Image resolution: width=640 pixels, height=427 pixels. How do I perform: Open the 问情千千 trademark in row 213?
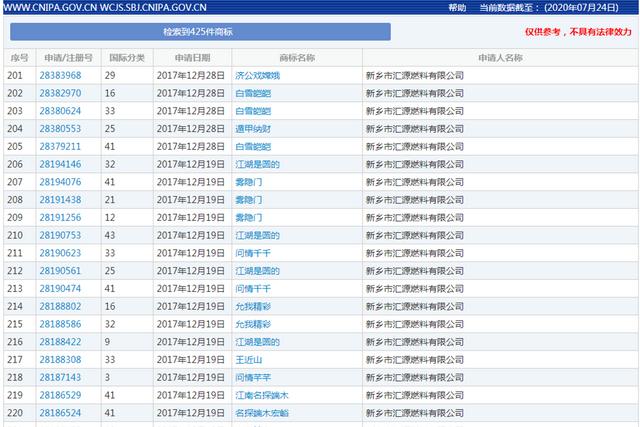(x=253, y=289)
